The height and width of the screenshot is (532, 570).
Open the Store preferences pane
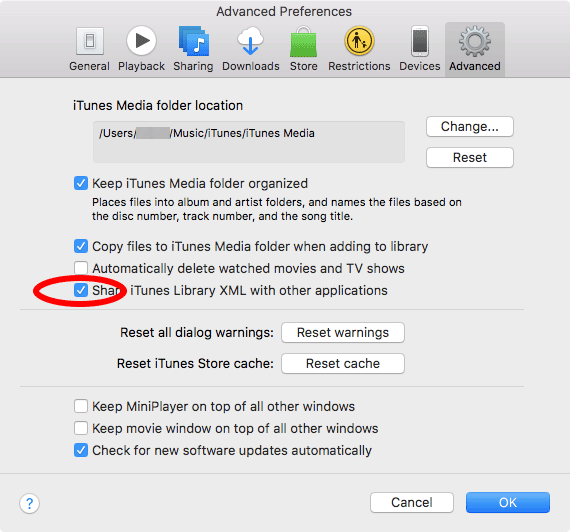pos(304,49)
